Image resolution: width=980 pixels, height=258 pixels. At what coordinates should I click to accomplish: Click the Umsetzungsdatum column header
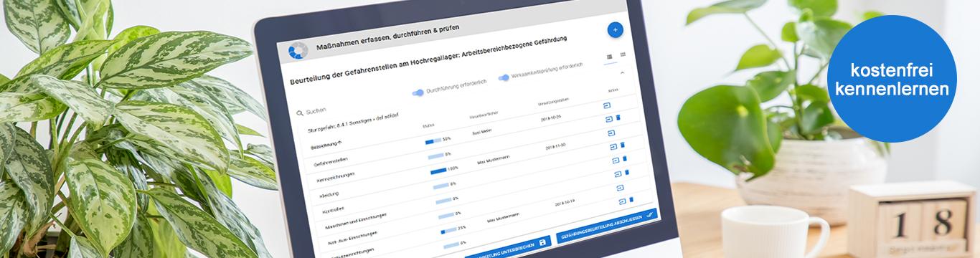[554, 102]
